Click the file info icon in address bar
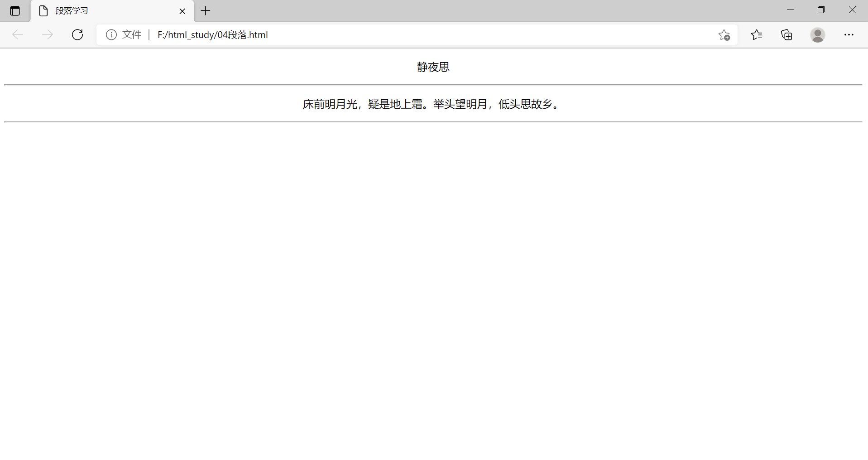The width and height of the screenshot is (868, 460). click(x=111, y=34)
